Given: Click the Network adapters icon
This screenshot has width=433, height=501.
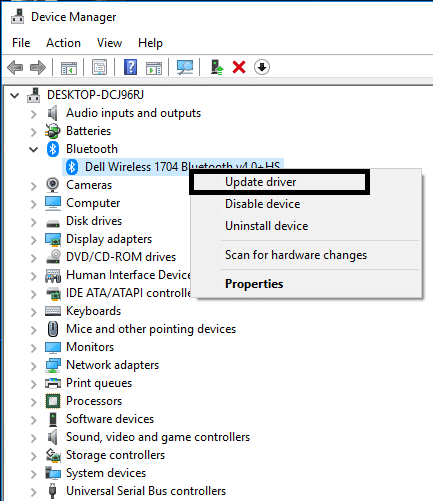Looking at the screenshot, I should 53,365.
